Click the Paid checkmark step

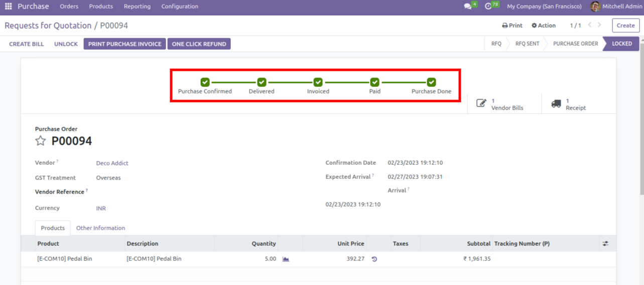[x=374, y=82]
